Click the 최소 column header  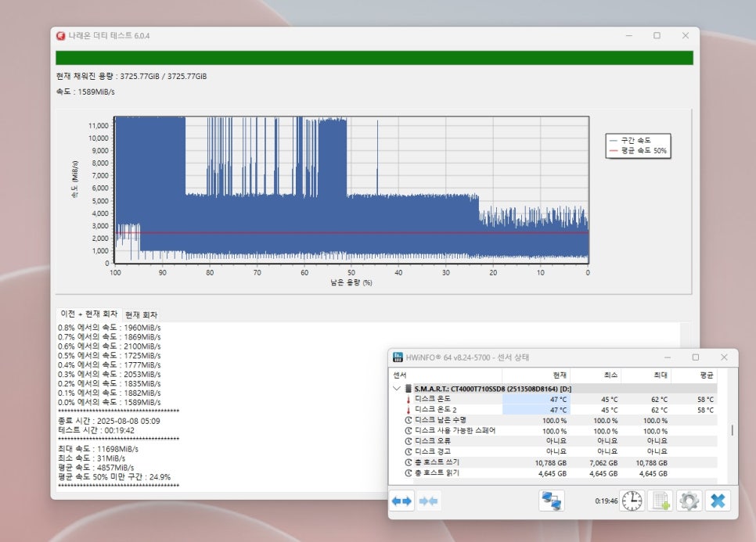click(596, 375)
